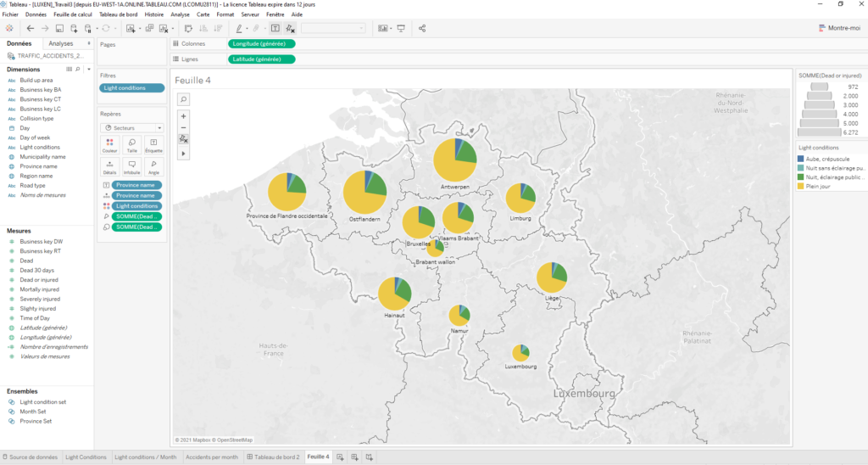
Task: Reset the map view pin button
Action: [x=183, y=139]
